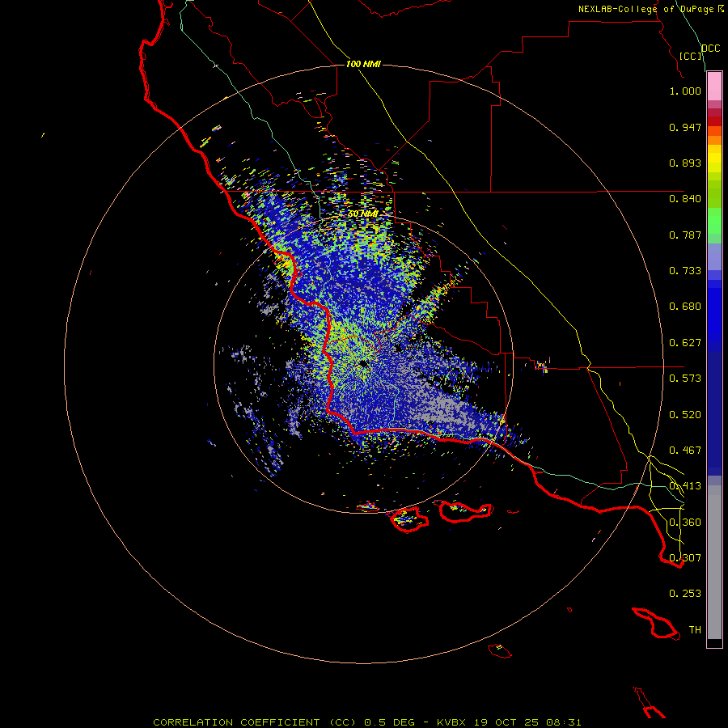
Task: Select the 0.627 scale value
Action: point(685,343)
